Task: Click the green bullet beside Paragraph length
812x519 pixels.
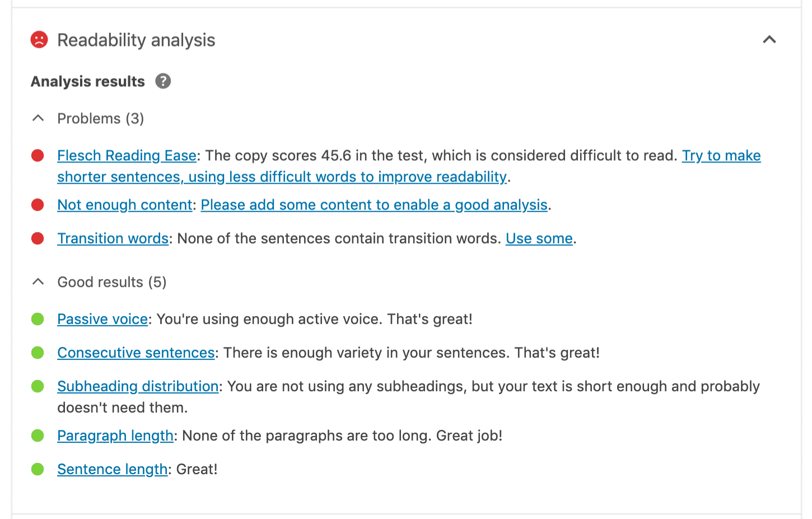Action: pyautogui.click(x=38, y=435)
